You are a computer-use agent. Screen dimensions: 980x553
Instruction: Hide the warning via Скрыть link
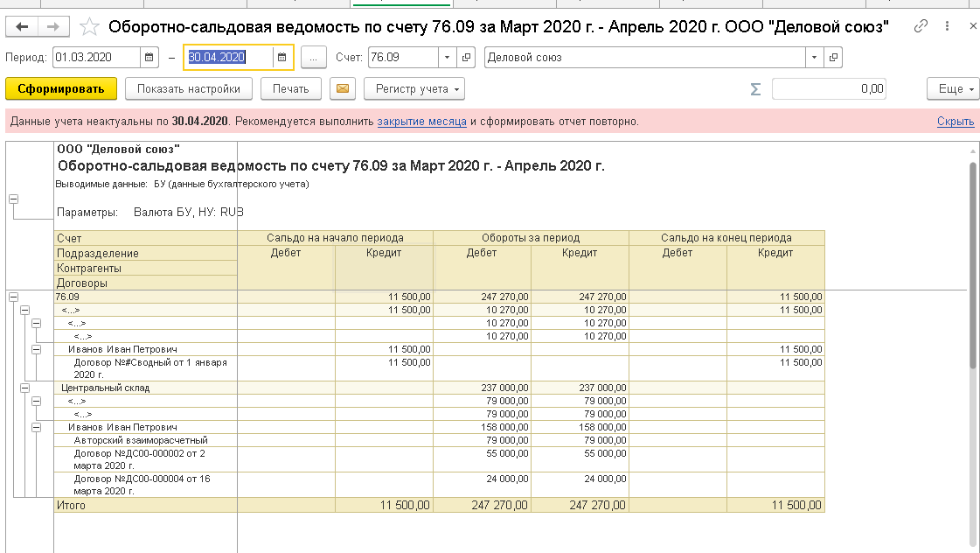tap(955, 122)
